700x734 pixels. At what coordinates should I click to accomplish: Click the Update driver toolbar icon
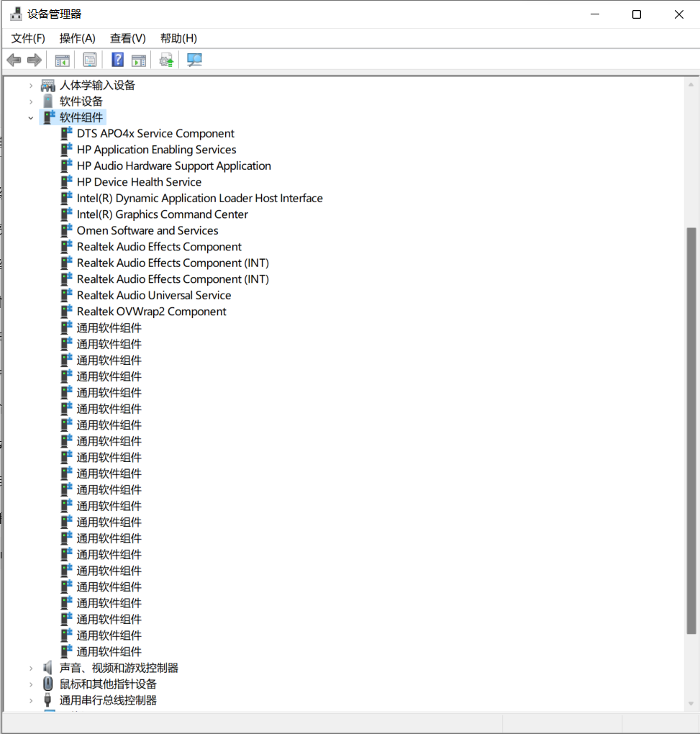[x=165, y=60]
